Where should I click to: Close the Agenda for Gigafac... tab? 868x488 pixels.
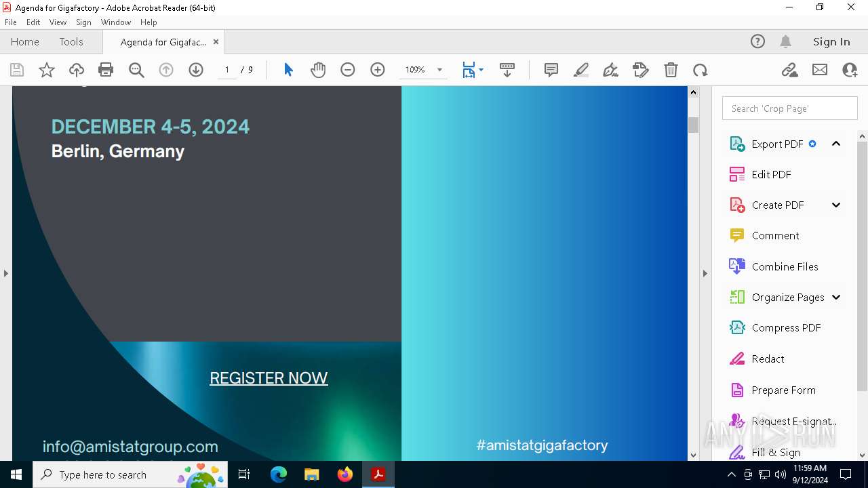coord(216,41)
